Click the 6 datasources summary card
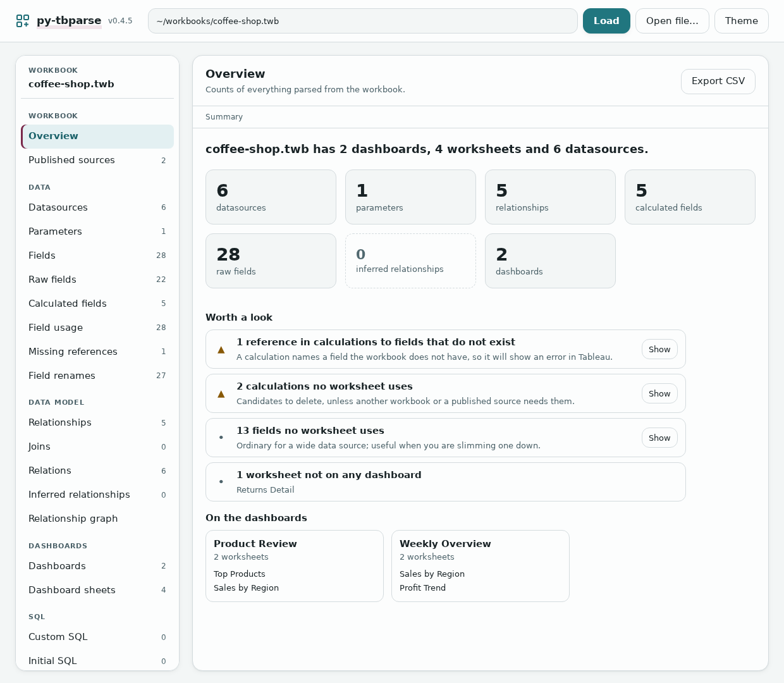 tap(271, 197)
